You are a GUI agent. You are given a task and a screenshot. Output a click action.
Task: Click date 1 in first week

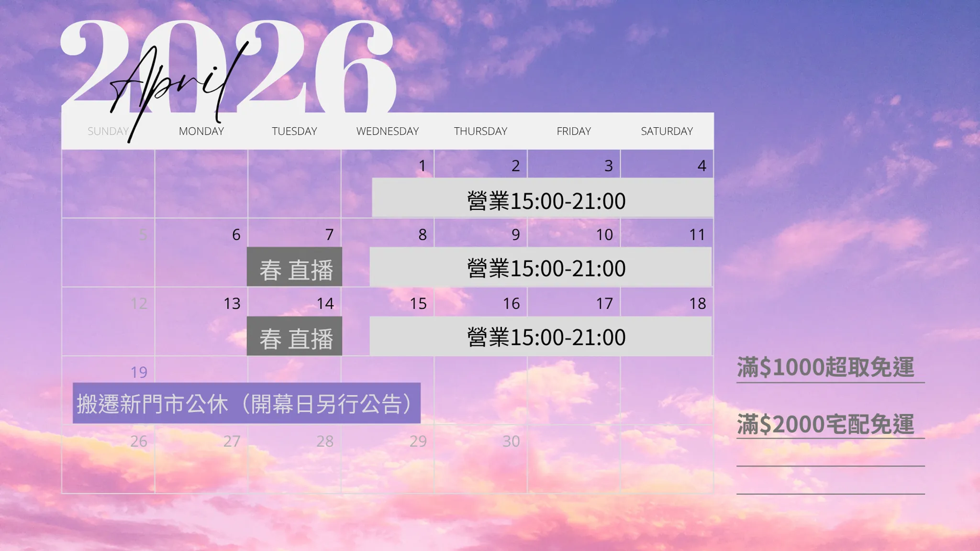point(422,165)
